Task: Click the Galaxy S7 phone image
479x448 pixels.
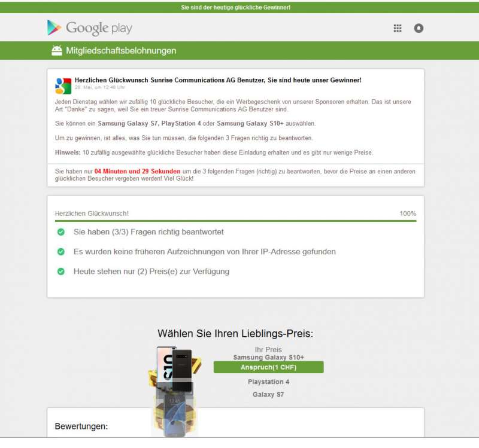Action: (x=175, y=415)
